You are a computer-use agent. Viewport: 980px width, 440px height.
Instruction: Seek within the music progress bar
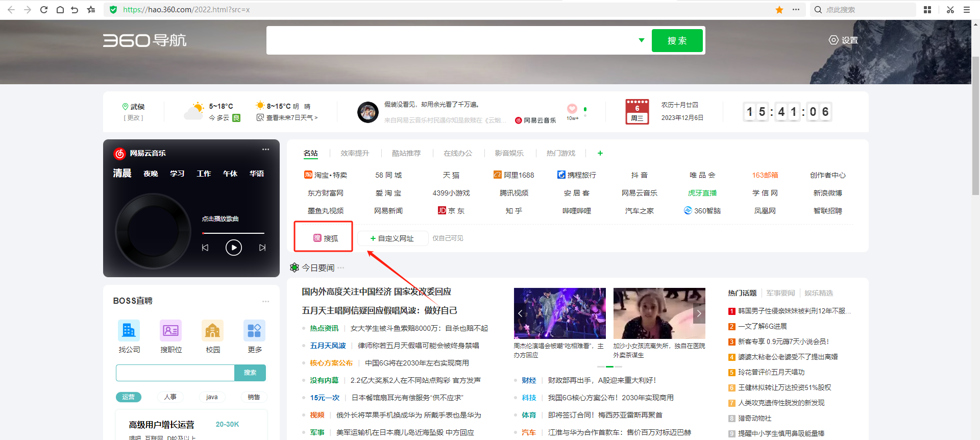(233, 233)
